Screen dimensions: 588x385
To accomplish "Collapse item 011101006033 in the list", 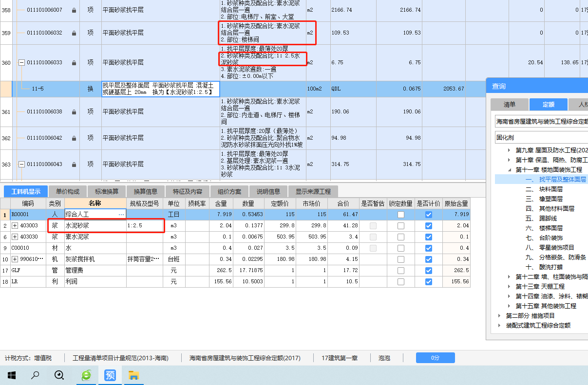I will pyautogui.click(x=21, y=63).
